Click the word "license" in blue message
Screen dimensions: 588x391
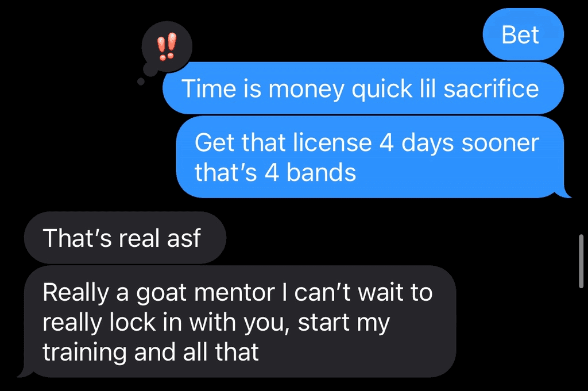coord(332,143)
